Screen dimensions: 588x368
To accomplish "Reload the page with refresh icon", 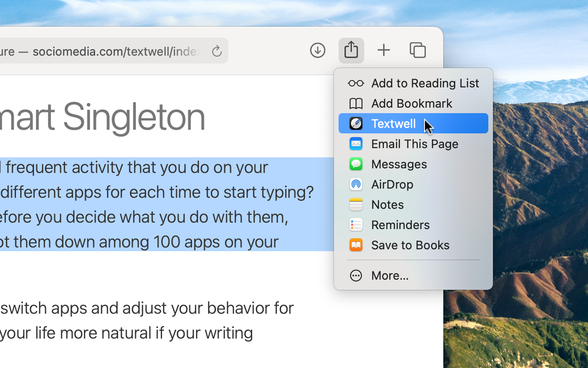I will (x=217, y=51).
